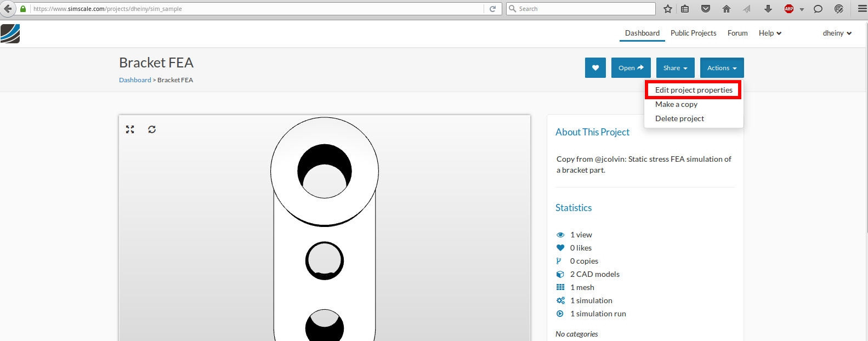Click the bracket model preview image
Screen dimensions: 868x341
click(325, 228)
